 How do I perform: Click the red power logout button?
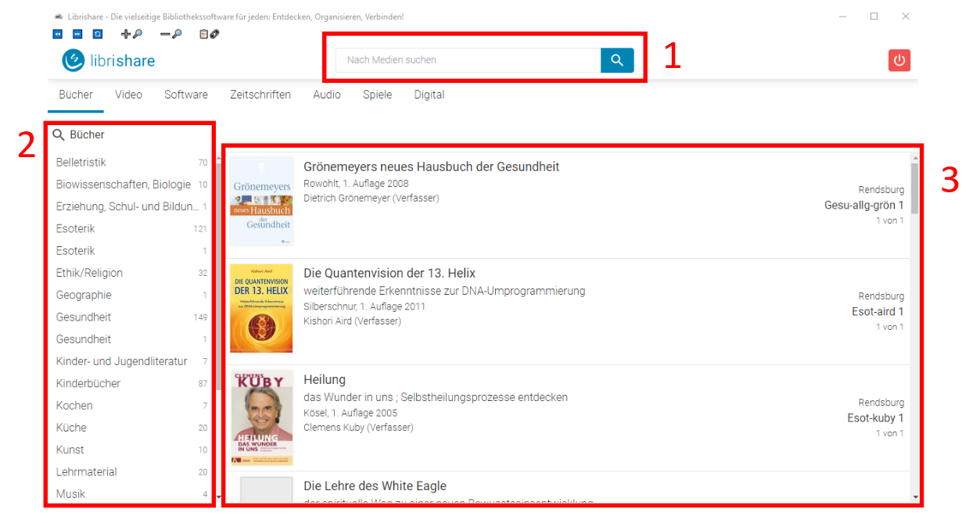click(x=899, y=60)
